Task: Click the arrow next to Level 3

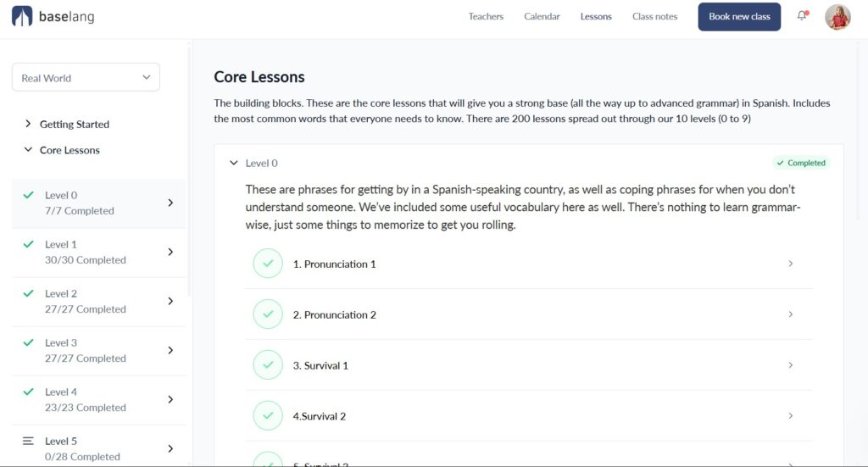Action: click(x=170, y=350)
